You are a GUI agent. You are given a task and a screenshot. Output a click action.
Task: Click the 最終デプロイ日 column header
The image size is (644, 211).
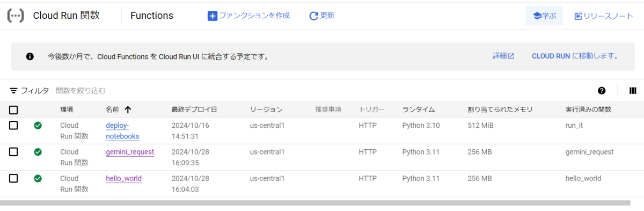pos(194,110)
